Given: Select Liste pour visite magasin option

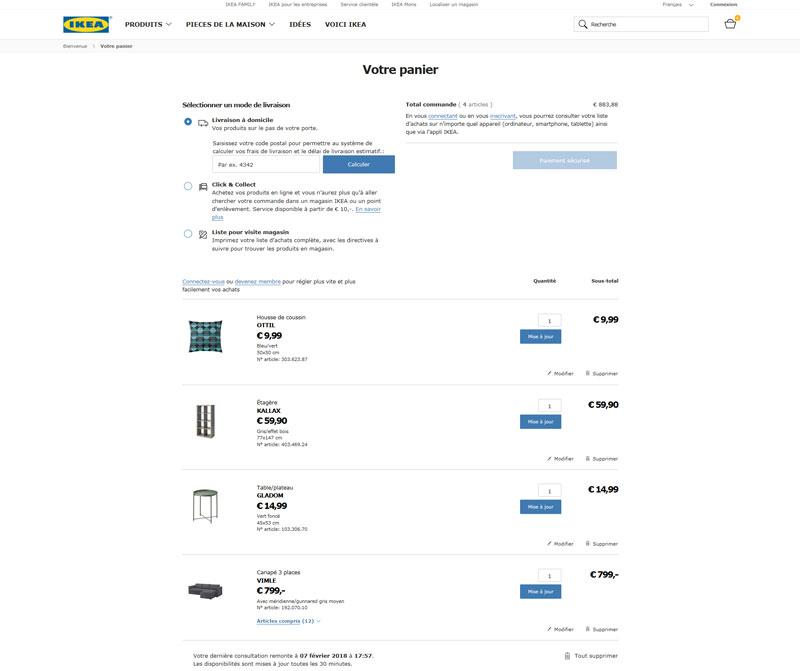Looking at the screenshot, I should click(188, 234).
